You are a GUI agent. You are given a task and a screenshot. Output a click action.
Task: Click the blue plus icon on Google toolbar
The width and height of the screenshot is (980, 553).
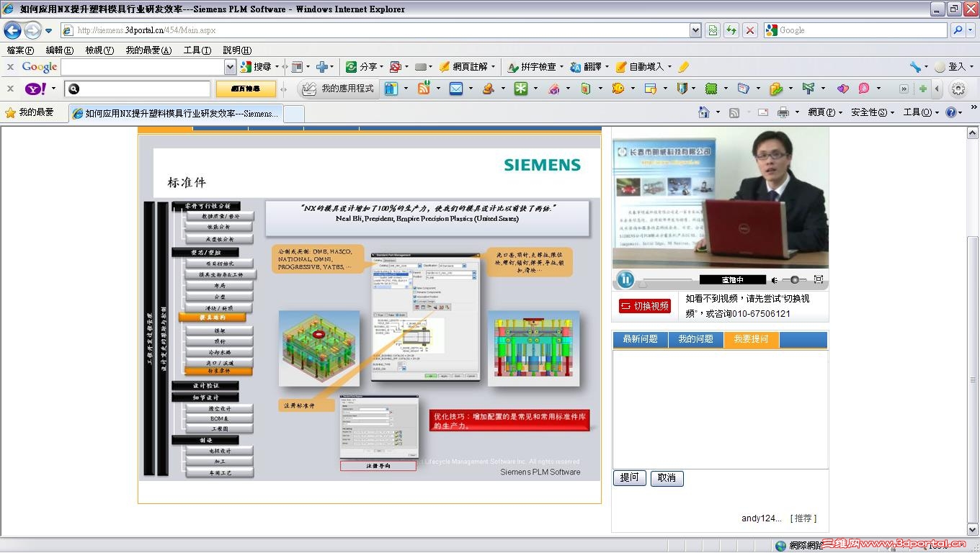(x=322, y=67)
